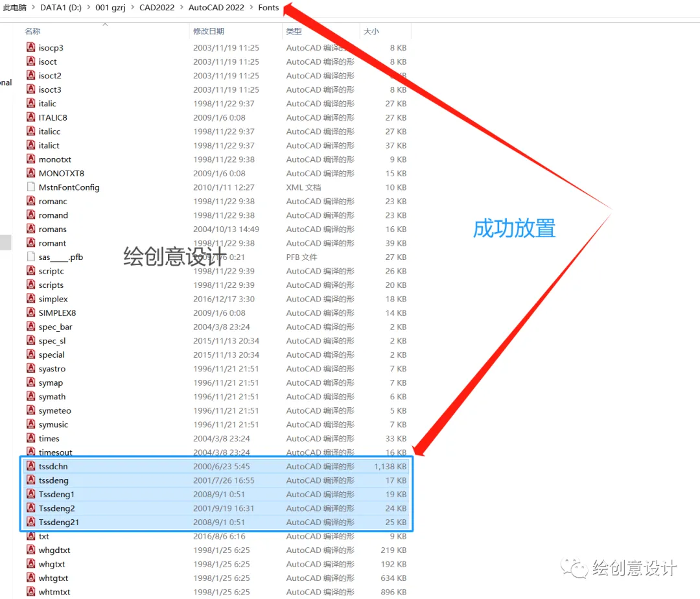Select the file named symap
700x599 pixels.
coord(51,382)
